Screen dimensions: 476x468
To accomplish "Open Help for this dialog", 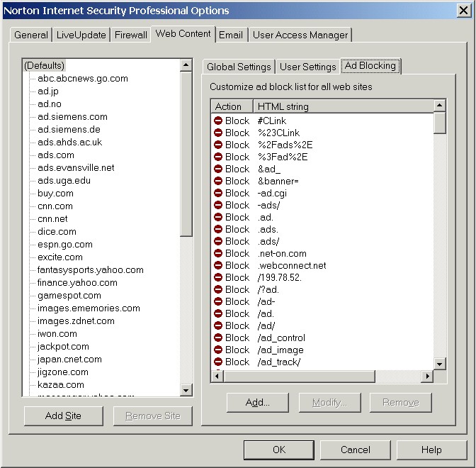I will (x=431, y=450).
